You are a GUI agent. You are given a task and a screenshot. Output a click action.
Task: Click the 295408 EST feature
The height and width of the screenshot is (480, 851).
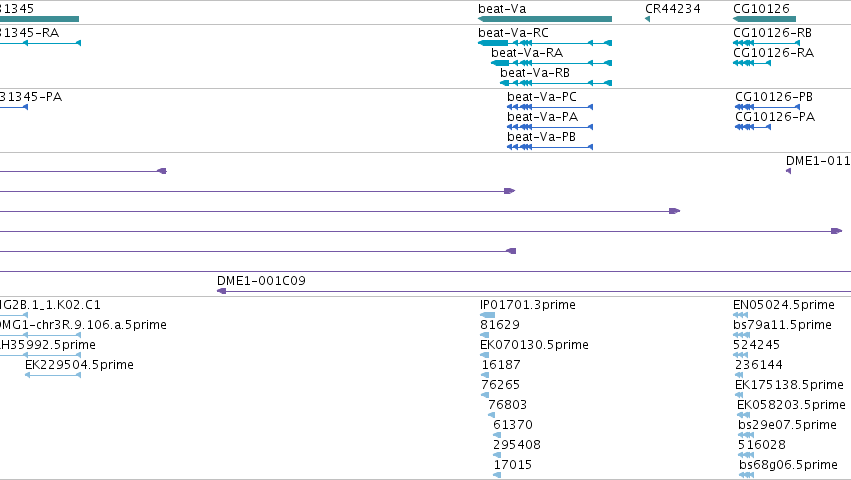pyautogui.click(x=497, y=456)
